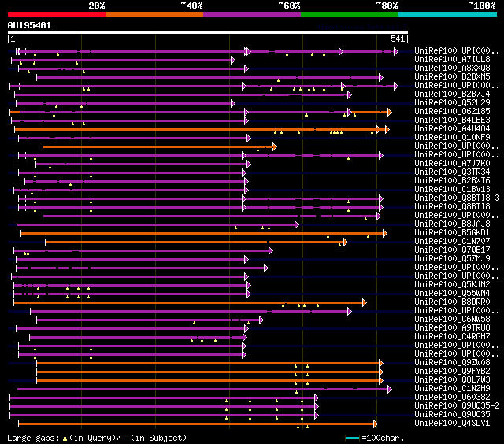Click the green ~80% identity color segment
This screenshot has width=504, height=444.
coord(350,14)
